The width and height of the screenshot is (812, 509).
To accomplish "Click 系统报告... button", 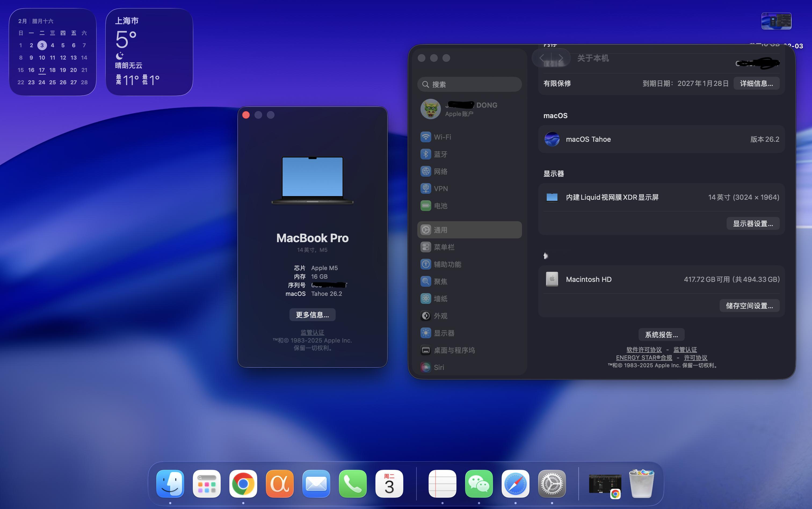I will click(661, 335).
